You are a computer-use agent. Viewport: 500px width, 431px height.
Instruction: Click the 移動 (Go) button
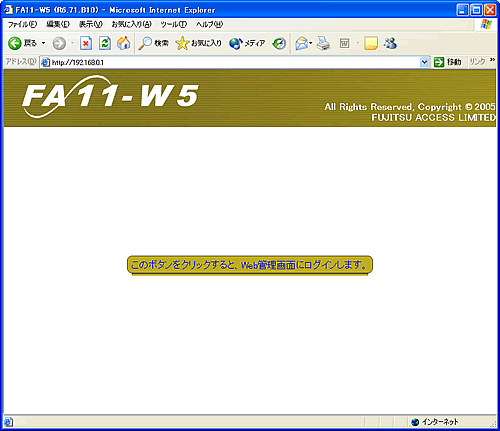448,62
